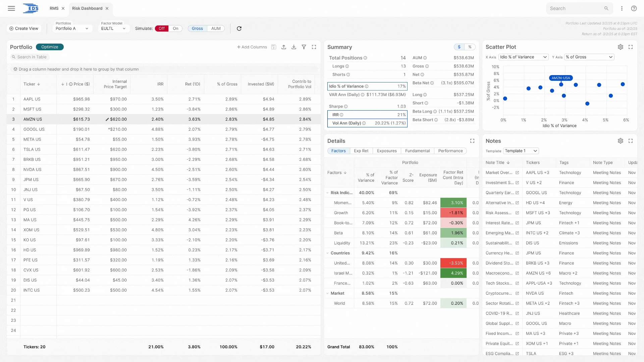This screenshot has width=644, height=362.
Task: Open the Portfolios dropdown
Action: point(72,28)
